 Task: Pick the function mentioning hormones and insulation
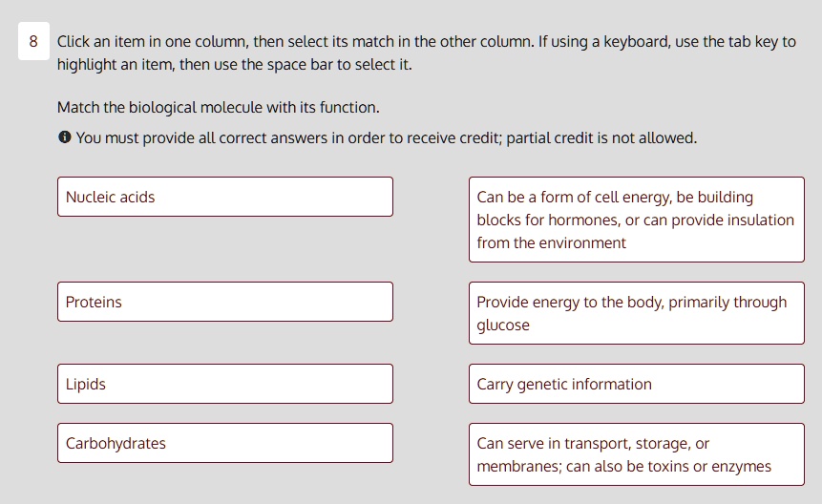tap(636, 220)
